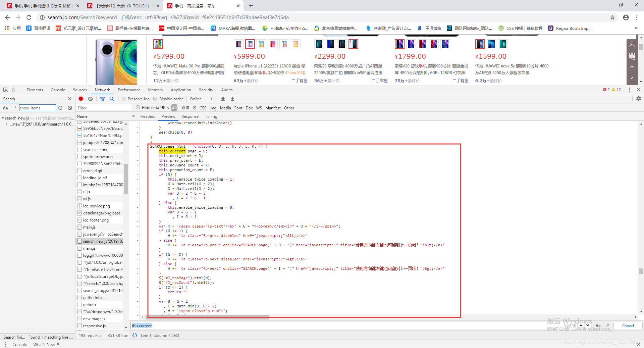
Task: Toggle match case in Search sidebar
Action: click(x=5, y=108)
